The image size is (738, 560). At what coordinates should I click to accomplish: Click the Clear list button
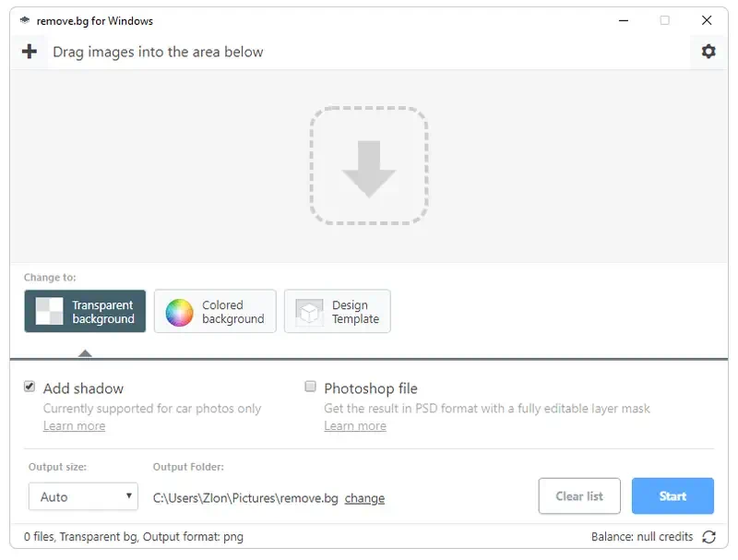(579, 496)
